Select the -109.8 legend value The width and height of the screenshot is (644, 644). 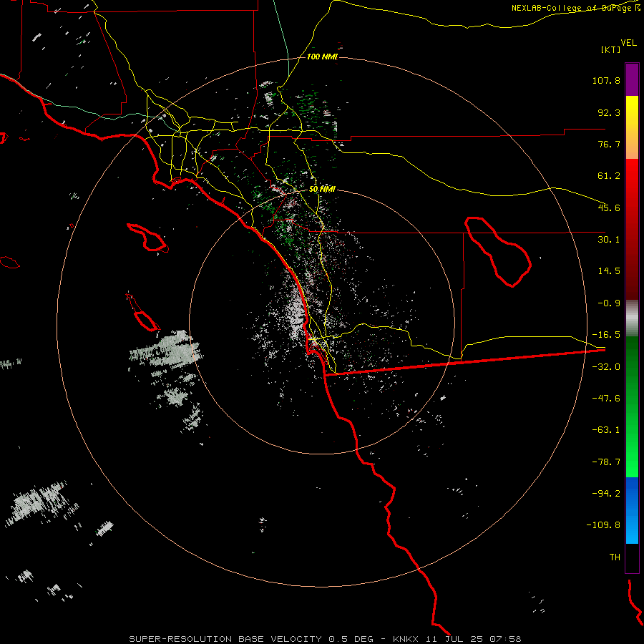603,525
